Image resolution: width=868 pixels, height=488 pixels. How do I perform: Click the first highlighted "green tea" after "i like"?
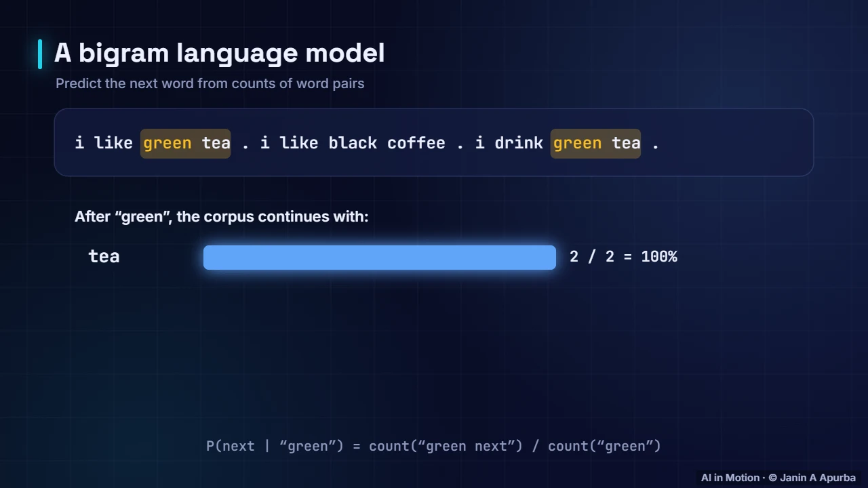(x=186, y=143)
